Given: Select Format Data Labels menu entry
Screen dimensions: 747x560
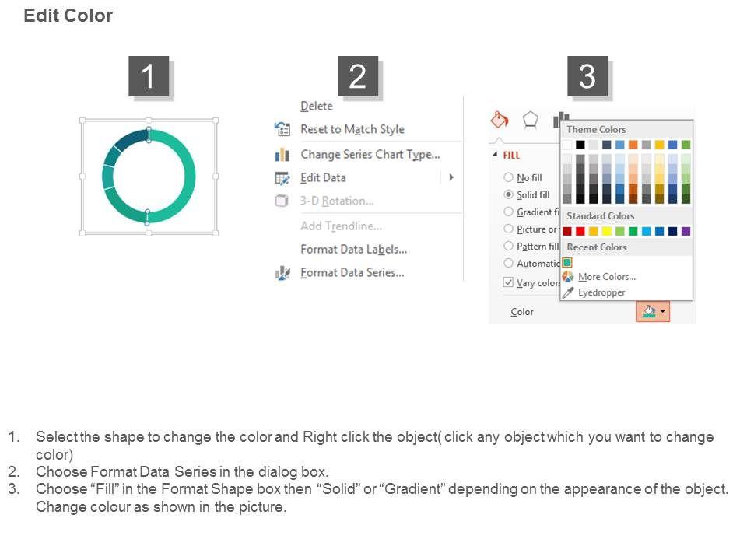Looking at the screenshot, I should click(x=353, y=250).
